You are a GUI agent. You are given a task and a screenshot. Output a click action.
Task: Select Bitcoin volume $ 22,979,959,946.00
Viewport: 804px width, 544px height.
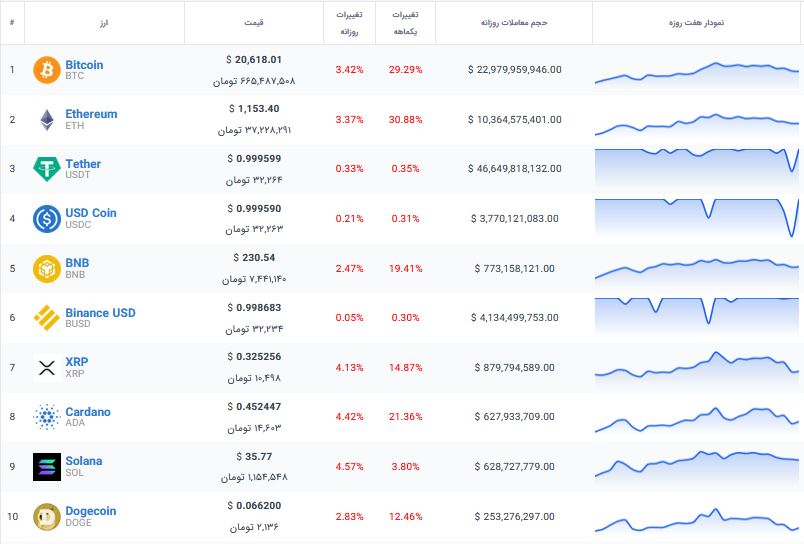[514, 70]
